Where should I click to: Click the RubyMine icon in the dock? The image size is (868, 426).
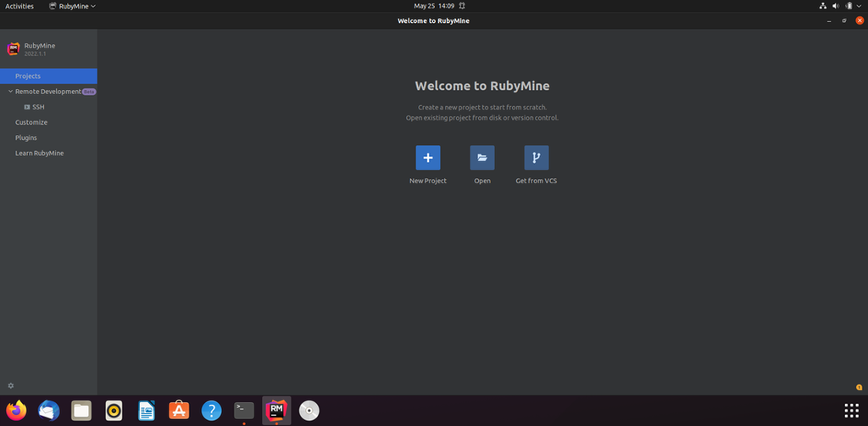point(277,411)
